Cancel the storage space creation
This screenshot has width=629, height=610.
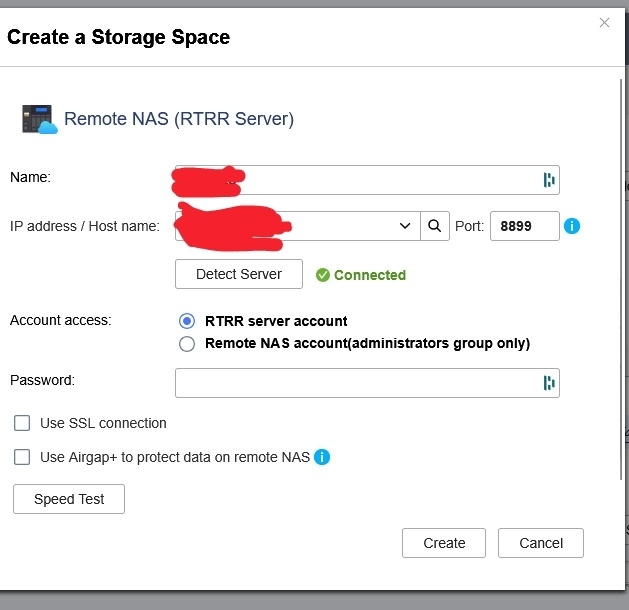(x=541, y=543)
